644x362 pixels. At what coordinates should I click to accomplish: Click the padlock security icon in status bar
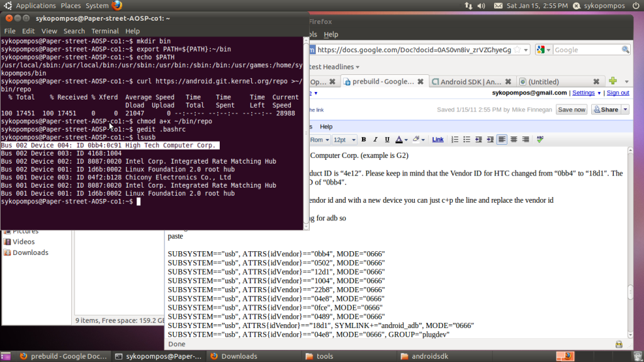pos(619,344)
